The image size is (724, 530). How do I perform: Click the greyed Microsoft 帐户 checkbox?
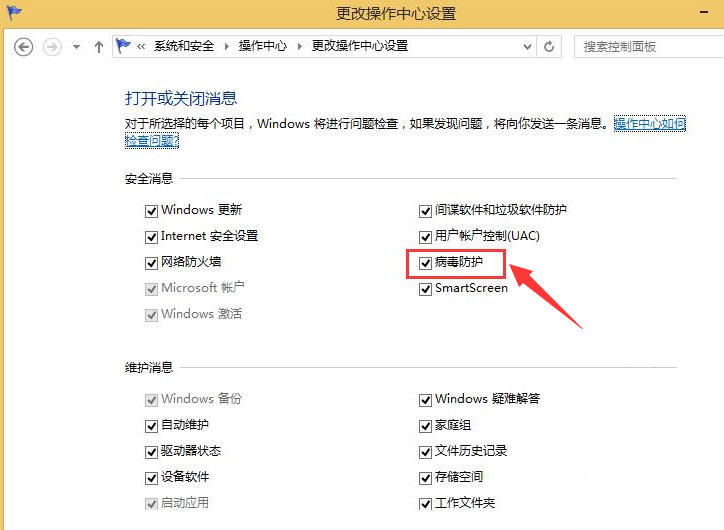point(151,289)
